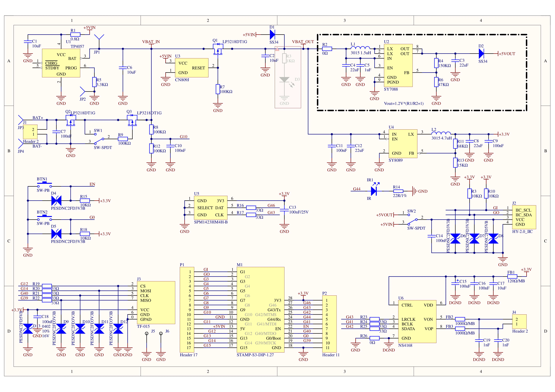This screenshot has height=392, width=555.
Task: Select the U1 TP4057 charger IC block
Action: click(61, 63)
